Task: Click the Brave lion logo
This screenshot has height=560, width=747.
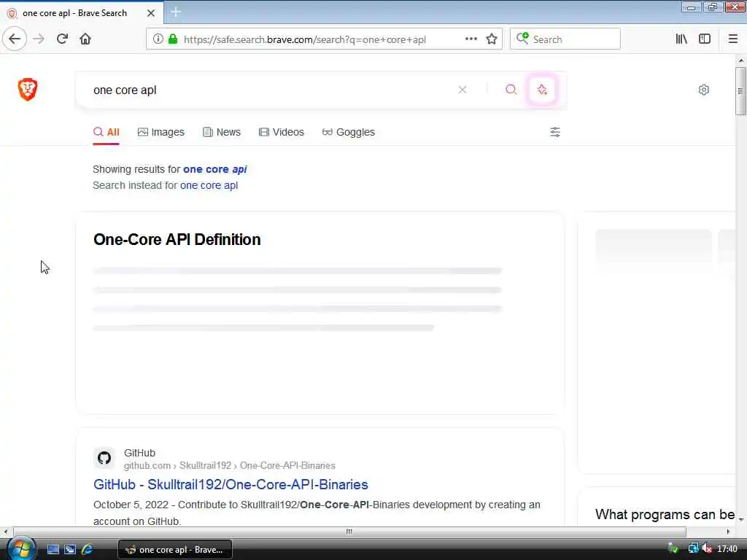Action: (28, 90)
